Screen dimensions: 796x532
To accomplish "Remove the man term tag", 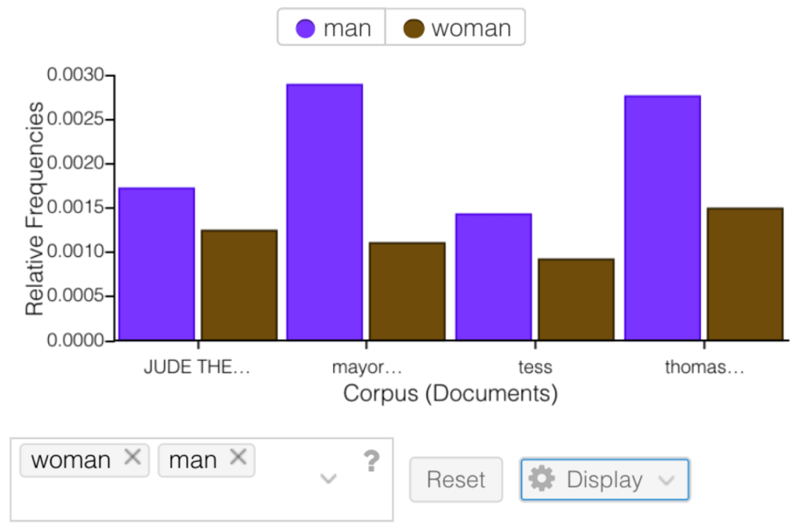I will click(238, 458).
